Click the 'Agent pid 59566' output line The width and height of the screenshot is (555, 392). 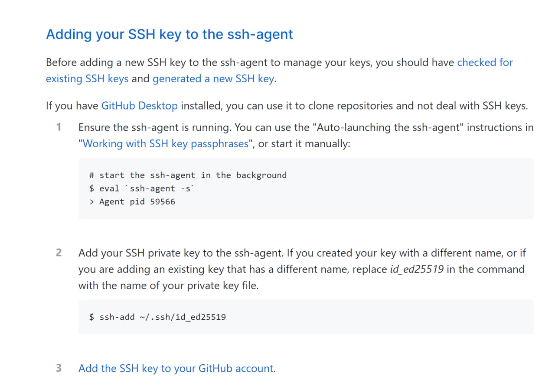132,202
